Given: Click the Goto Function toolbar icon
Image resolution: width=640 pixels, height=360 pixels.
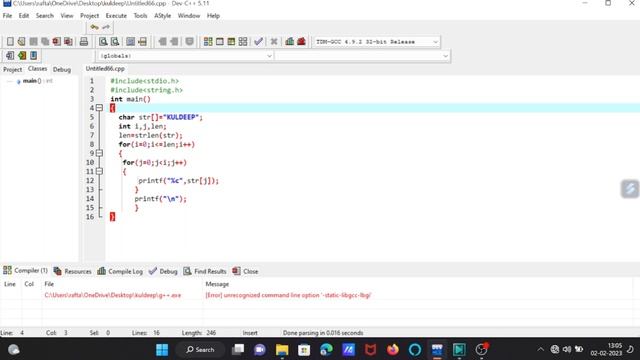Looking at the screenshot, I should [130, 42].
